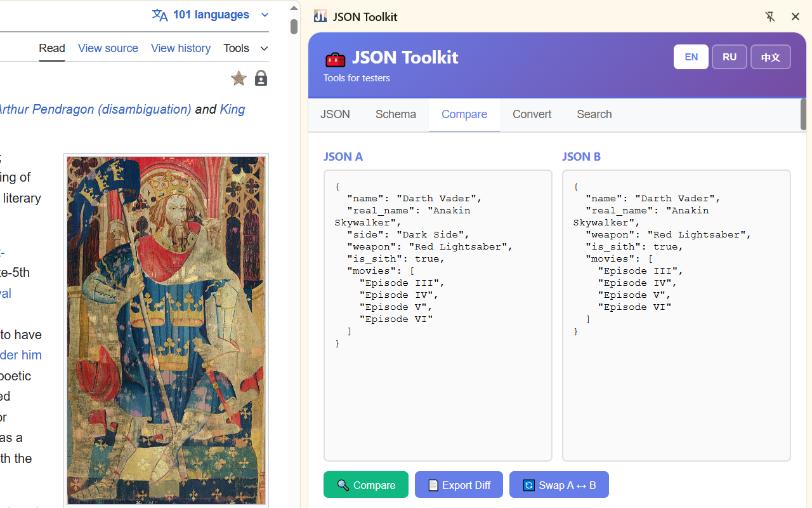Expand the Tools menu chevron
The height and width of the screenshot is (508, 812).
(265, 48)
